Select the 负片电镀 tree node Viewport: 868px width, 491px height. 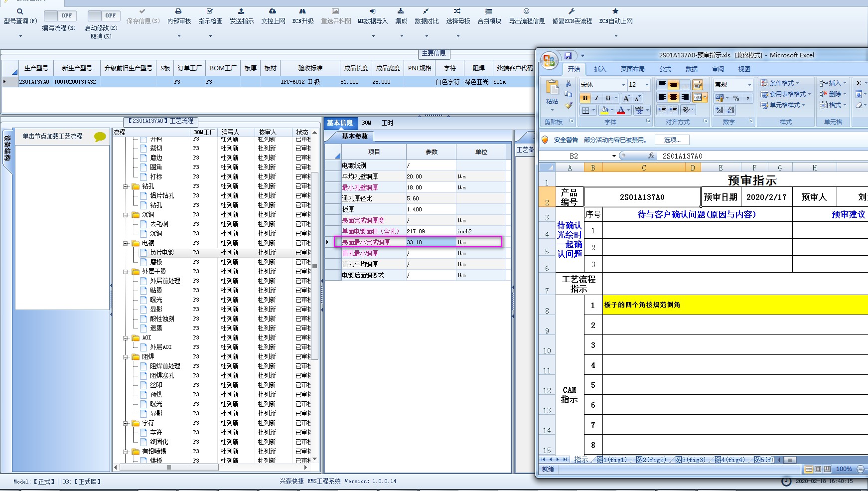click(x=162, y=253)
